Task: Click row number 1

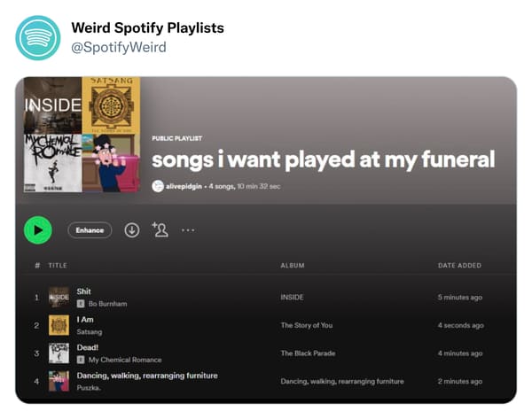Action: tap(36, 298)
